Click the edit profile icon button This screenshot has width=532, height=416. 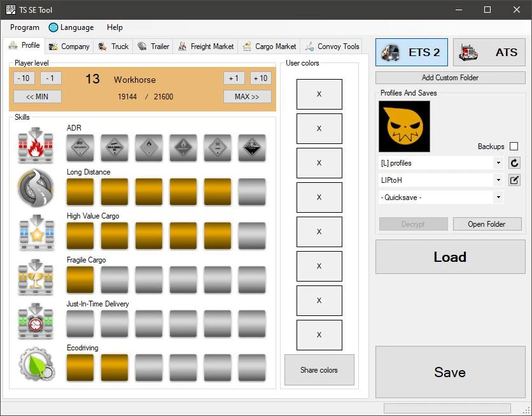tap(515, 180)
